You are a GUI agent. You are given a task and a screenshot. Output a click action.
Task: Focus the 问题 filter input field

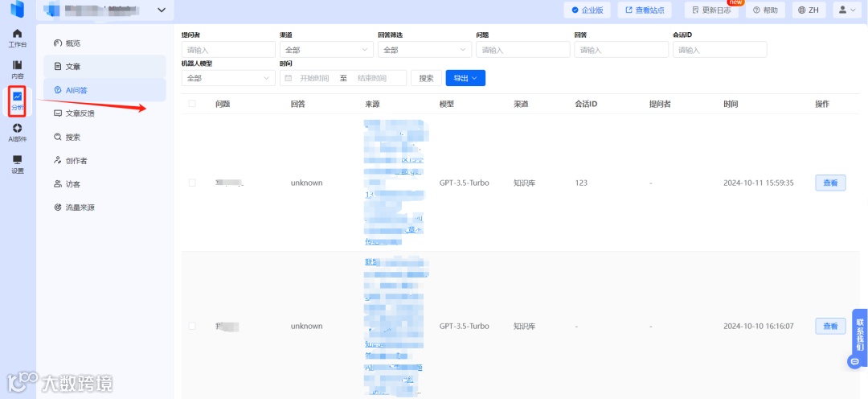[x=523, y=50]
